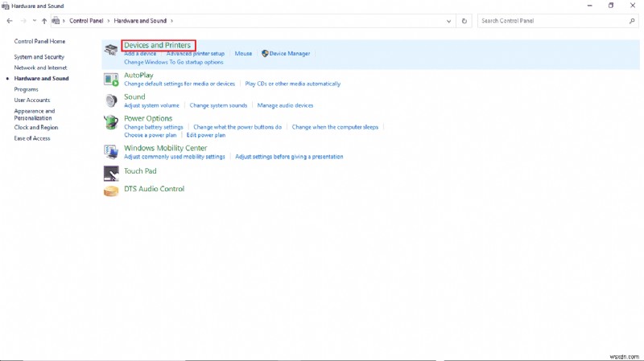Click Change what the power buttons do

237,127
